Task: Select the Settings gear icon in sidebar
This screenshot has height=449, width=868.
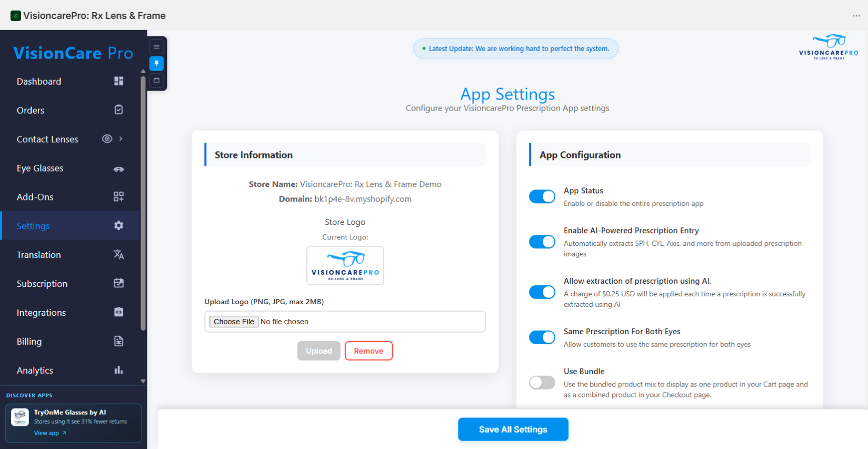Action: tap(118, 225)
